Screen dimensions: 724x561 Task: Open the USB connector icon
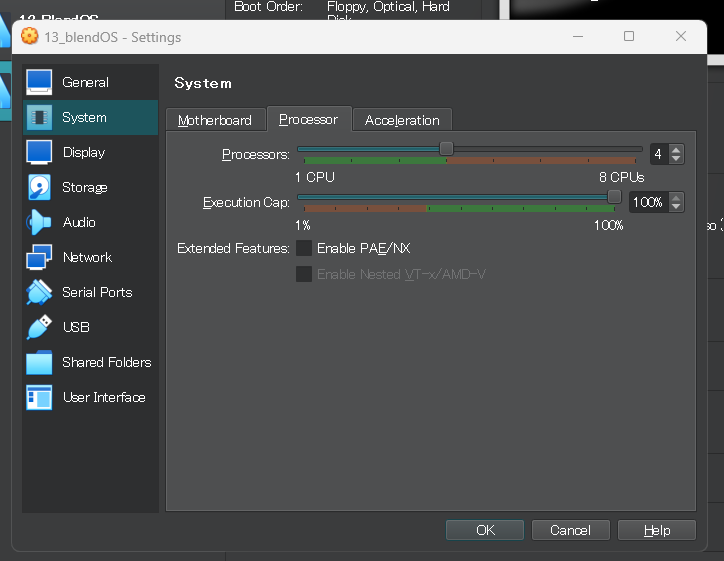point(39,327)
